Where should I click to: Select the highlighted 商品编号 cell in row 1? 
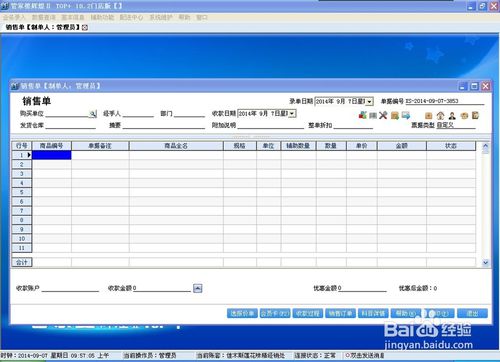[x=52, y=155]
